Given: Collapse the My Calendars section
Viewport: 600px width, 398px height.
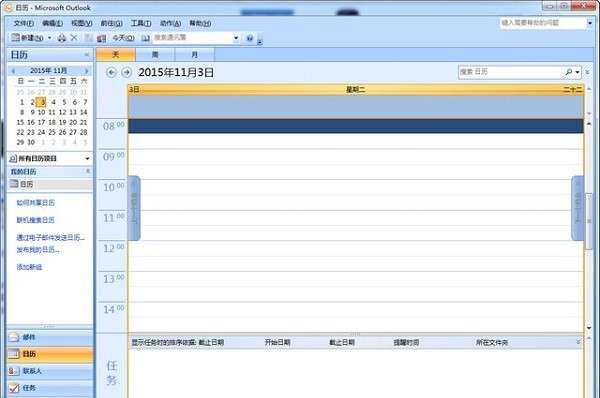Looking at the screenshot, I should pos(88,171).
